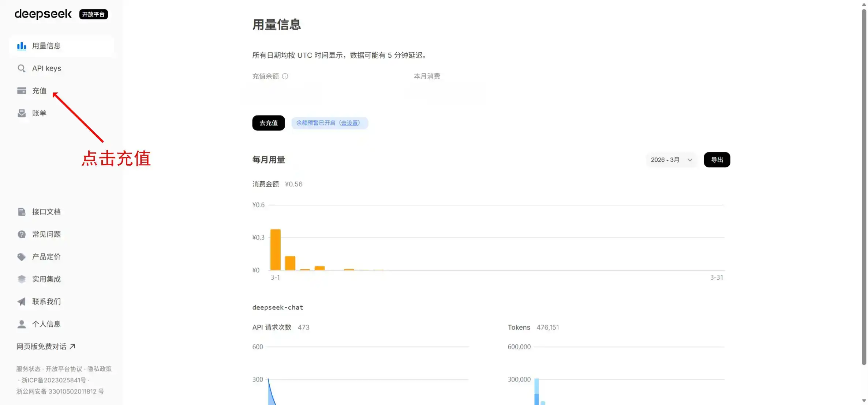Screen dimensions: 868x405
Task: Click the 服务状态 footer link
Action: click(29, 369)
